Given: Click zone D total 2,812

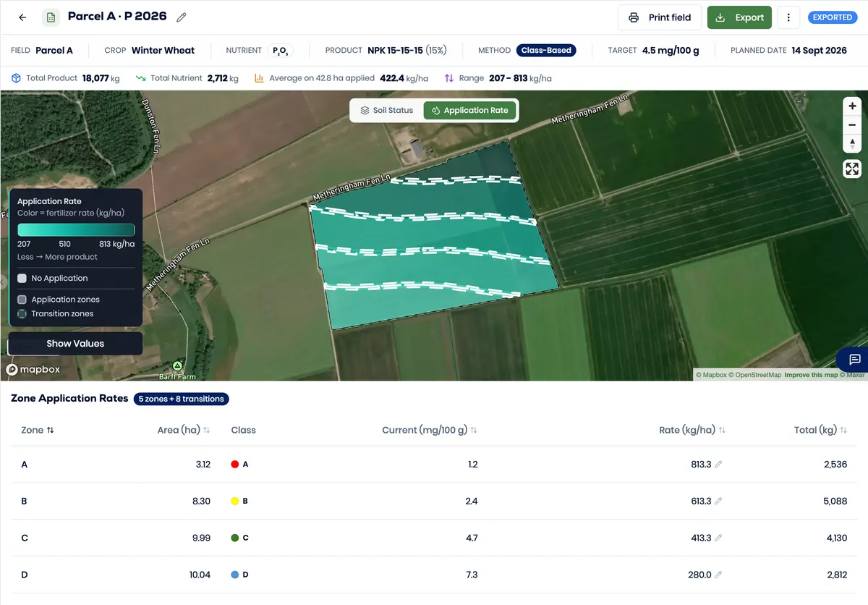Looking at the screenshot, I should point(835,575).
